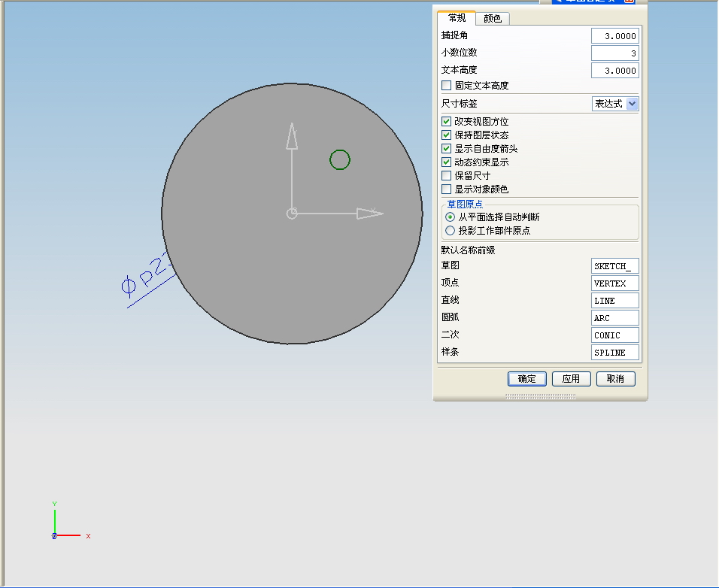Click the sketch origin point marker

pyautogui.click(x=292, y=214)
